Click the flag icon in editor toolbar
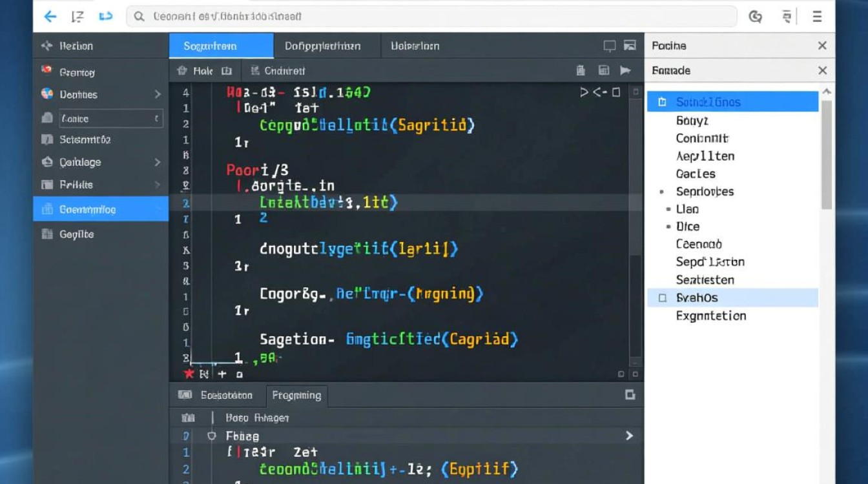868x484 pixels. pyautogui.click(x=625, y=70)
